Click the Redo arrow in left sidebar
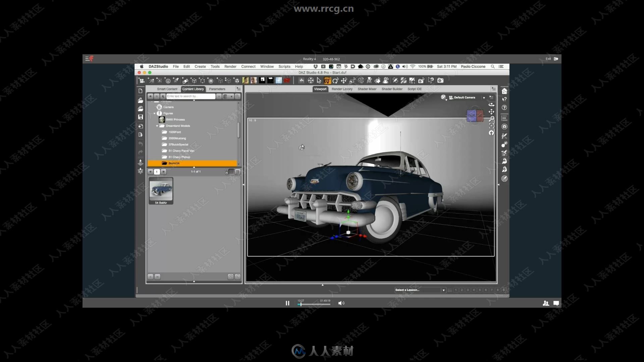This screenshot has width=644, height=362. click(141, 152)
